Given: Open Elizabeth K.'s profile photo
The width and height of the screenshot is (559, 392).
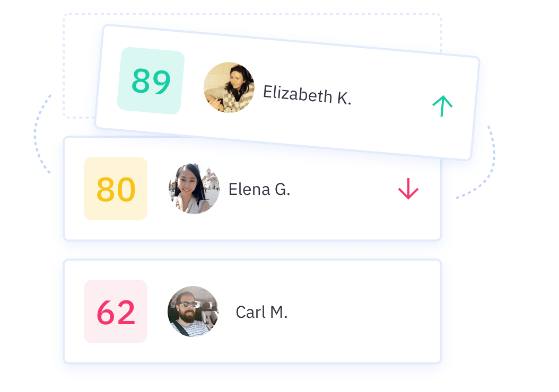Looking at the screenshot, I should [229, 87].
